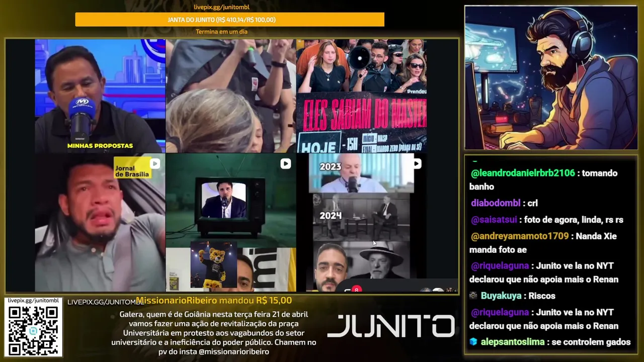The height and width of the screenshot is (362, 644).
Task: Click the streamer's cartoon webcam avatar
Action: point(551,77)
